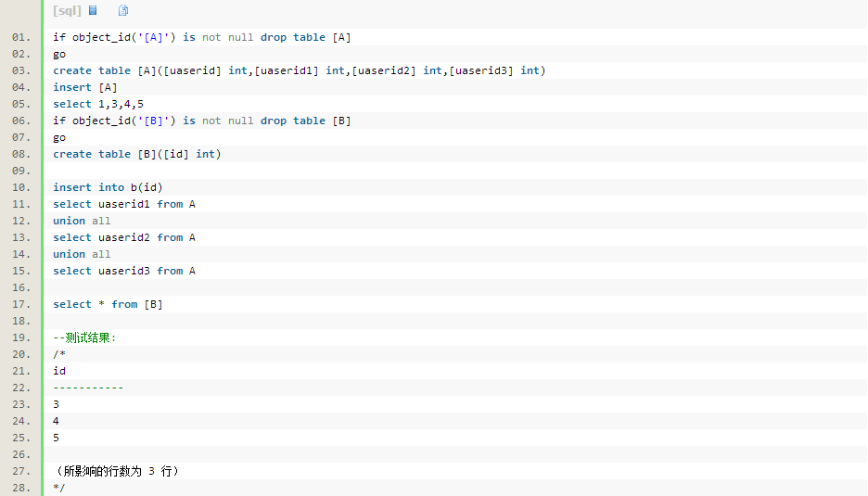The width and height of the screenshot is (868, 496).
Task: Click result value 5 in the output
Action: coord(56,438)
